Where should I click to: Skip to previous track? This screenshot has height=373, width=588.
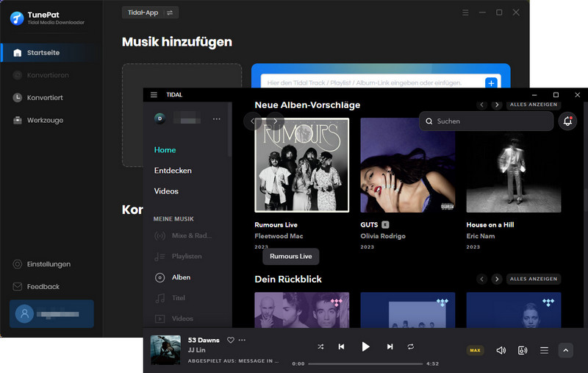341,347
